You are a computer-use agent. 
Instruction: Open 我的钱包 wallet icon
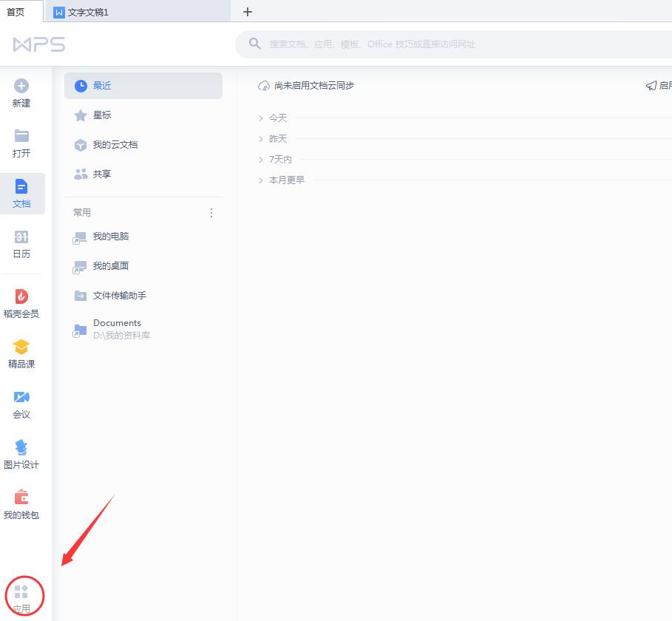point(21,498)
